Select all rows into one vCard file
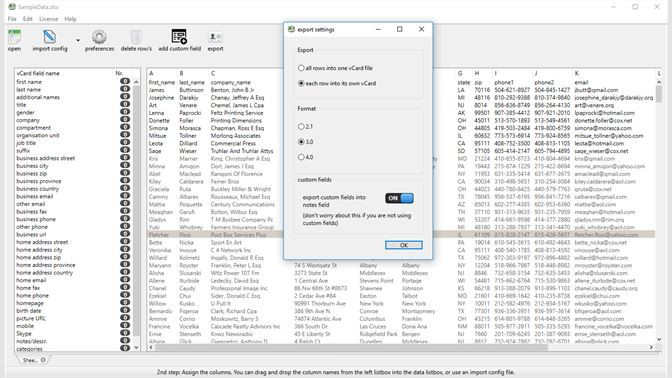Viewport: 672px width, 378px height. 335,68
